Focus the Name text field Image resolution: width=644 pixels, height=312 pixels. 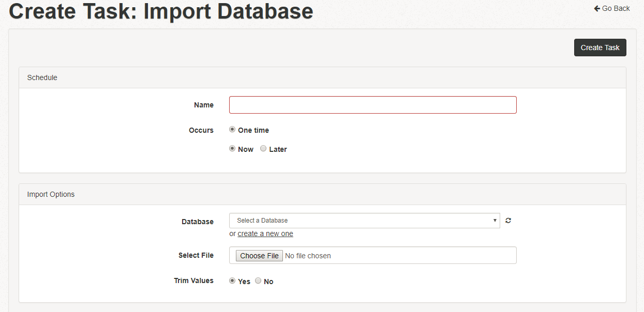(x=373, y=105)
